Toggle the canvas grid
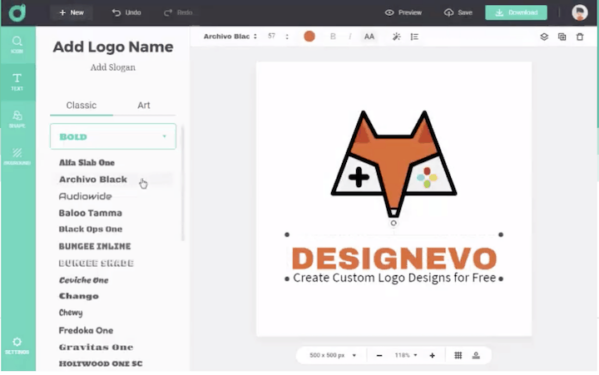599x375 pixels. tap(458, 356)
